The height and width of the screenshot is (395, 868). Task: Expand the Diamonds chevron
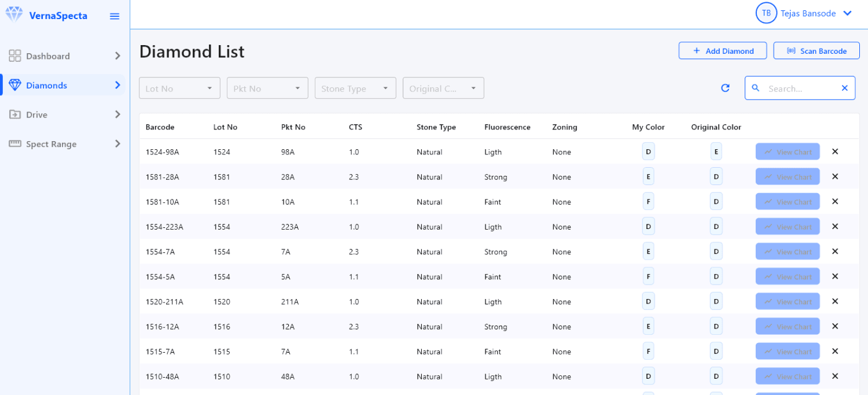pyautogui.click(x=117, y=85)
